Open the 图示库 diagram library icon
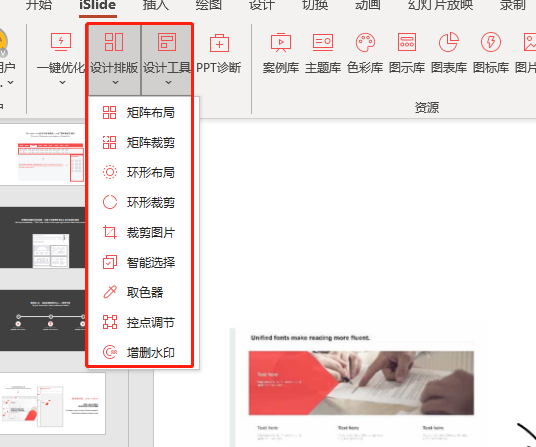Viewport: 536px width, 447px height. (407, 42)
